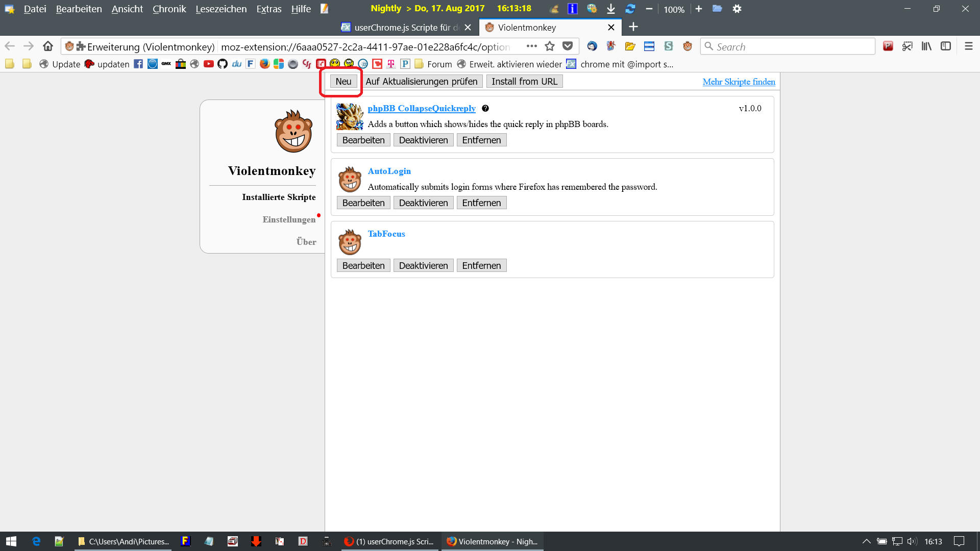Viewport: 980px width, 551px height.
Task: Open the YouTube bookmark icon
Action: pos(209,64)
